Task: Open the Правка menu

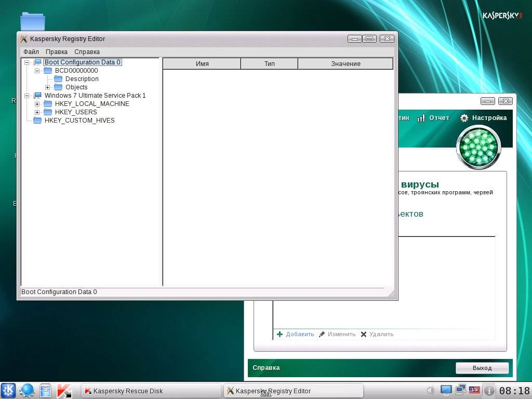Action: 56,52
